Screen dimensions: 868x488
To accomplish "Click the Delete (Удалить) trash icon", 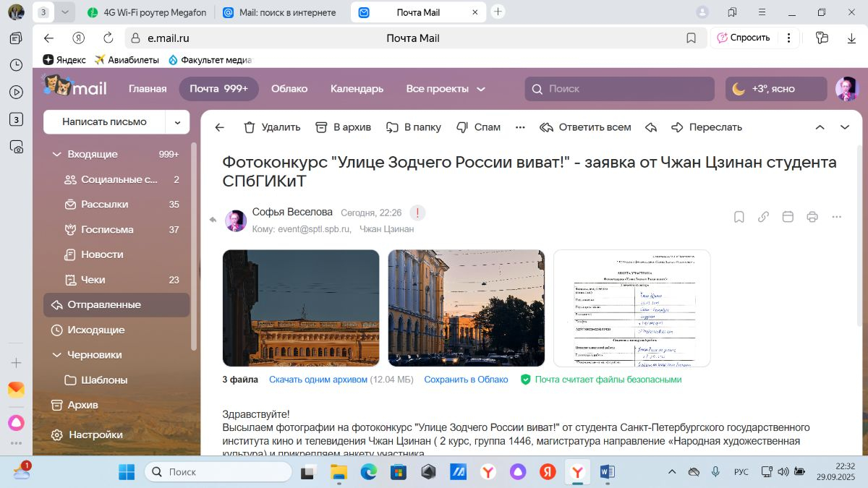I will [250, 127].
